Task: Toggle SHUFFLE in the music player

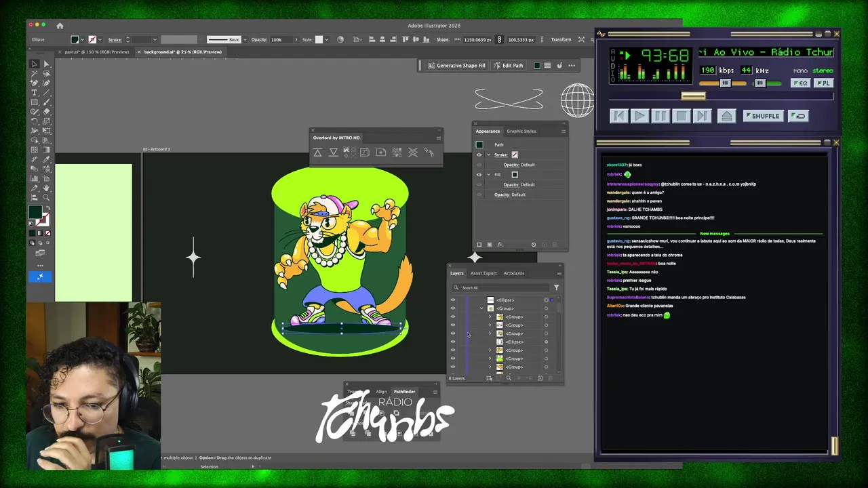Action: [764, 116]
